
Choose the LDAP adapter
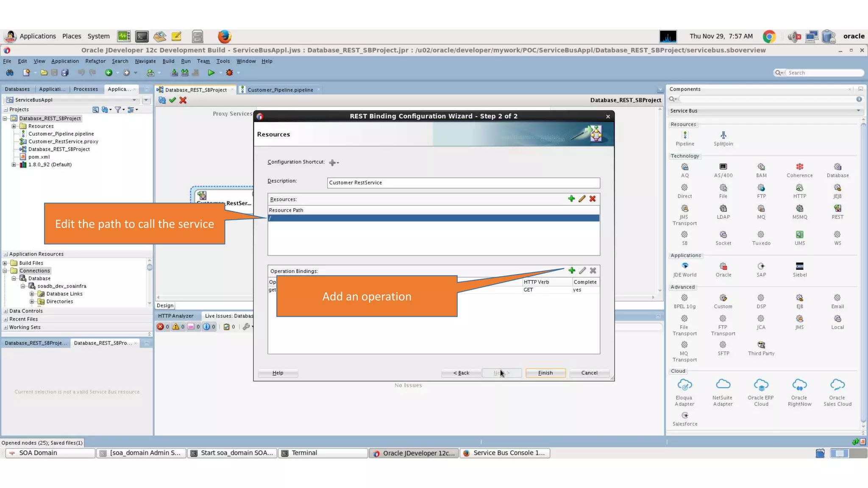tap(723, 212)
